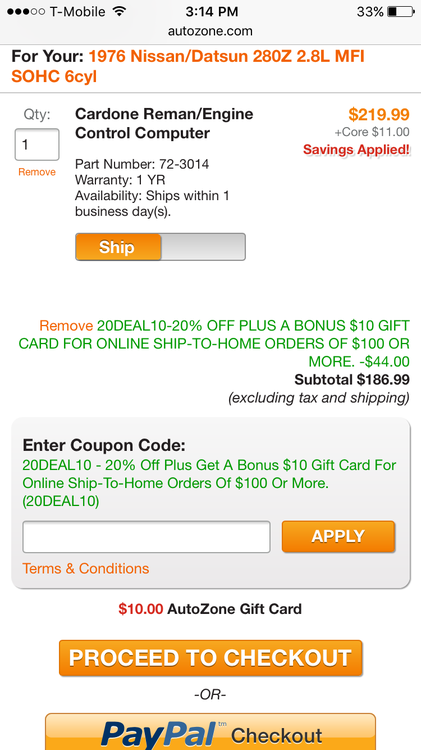This screenshot has width=421, height=750.
Task: Tap the battery icon in status bar
Action: 400,11
